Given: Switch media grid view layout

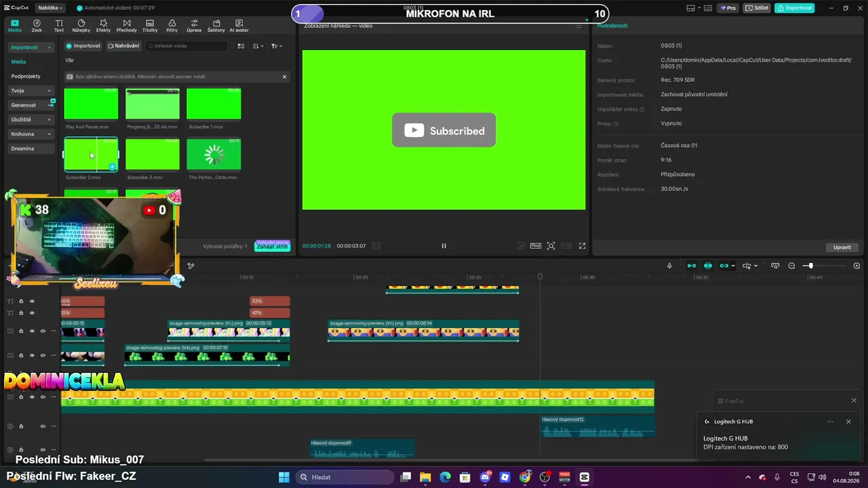Looking at the screenshot, I should 241,46.
